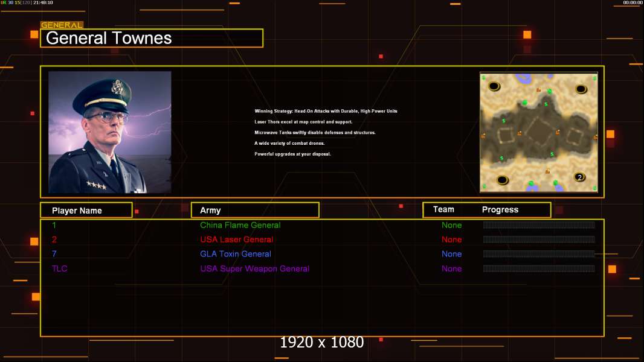Click the 'Winning Strategy: Head-On Attacks' text line
The image size is (644, 362).
tap(326, 111)
